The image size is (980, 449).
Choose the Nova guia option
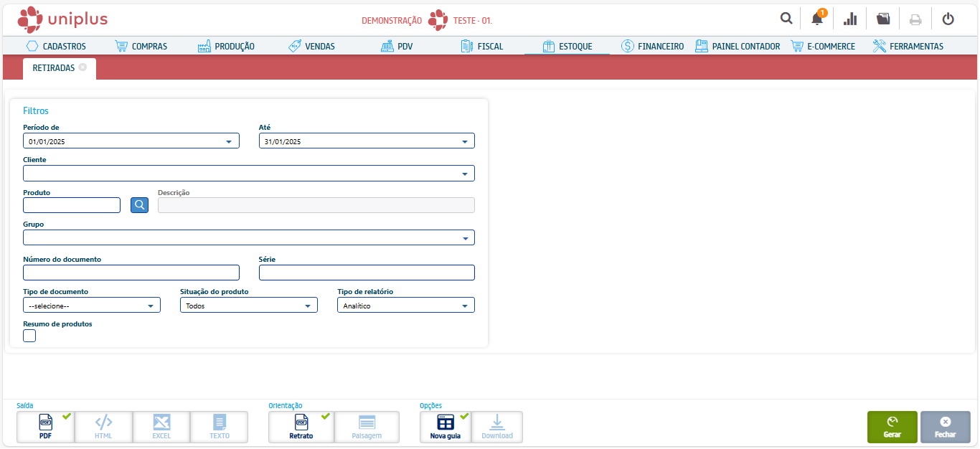pyautogui.click(x=445, y=427)
